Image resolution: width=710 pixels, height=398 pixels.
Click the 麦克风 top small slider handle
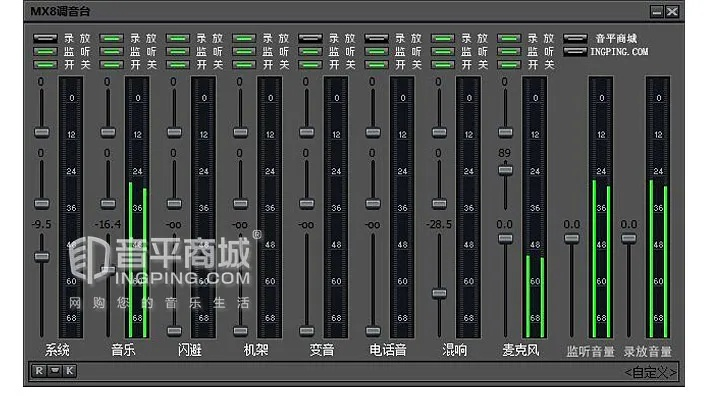pyautogui.click(x=505, y=133)
